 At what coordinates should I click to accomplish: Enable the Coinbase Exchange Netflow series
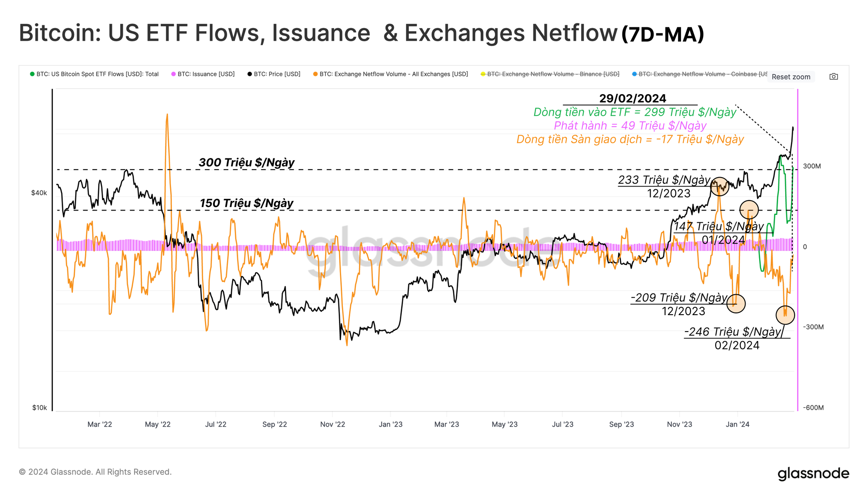coord(702,74)
